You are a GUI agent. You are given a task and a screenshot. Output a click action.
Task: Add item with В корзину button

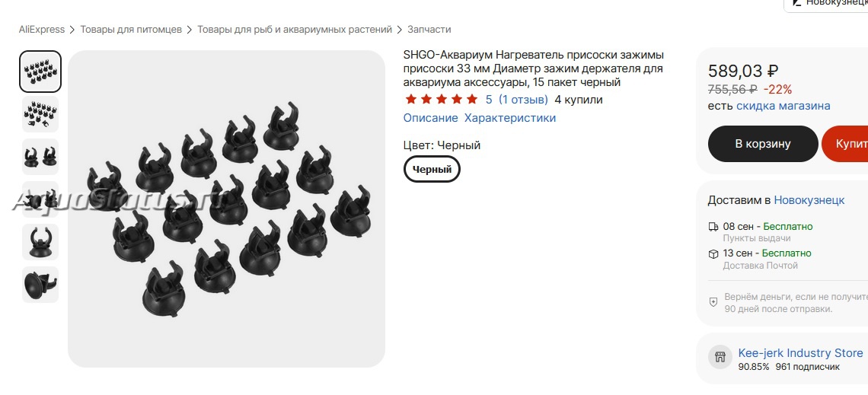point(763,144)
